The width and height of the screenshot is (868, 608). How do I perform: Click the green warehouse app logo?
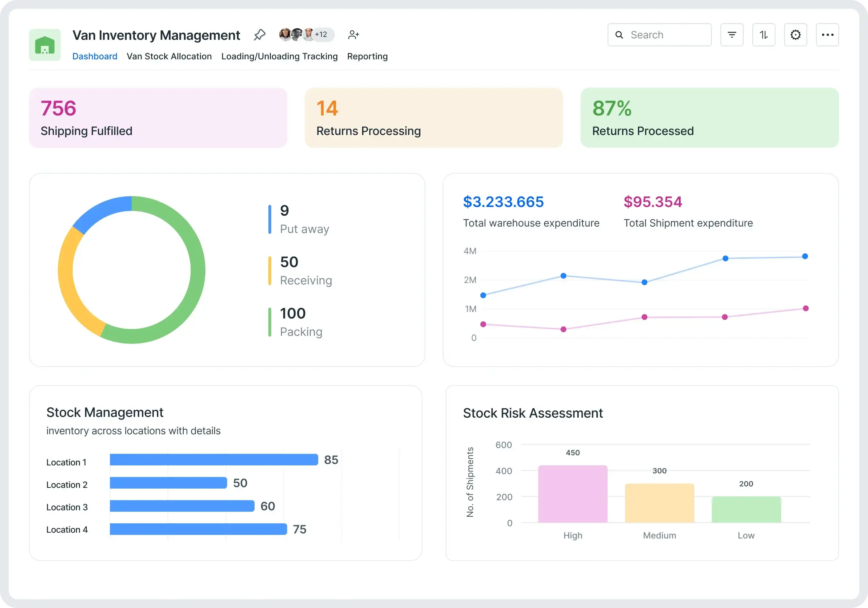[44, 45]
